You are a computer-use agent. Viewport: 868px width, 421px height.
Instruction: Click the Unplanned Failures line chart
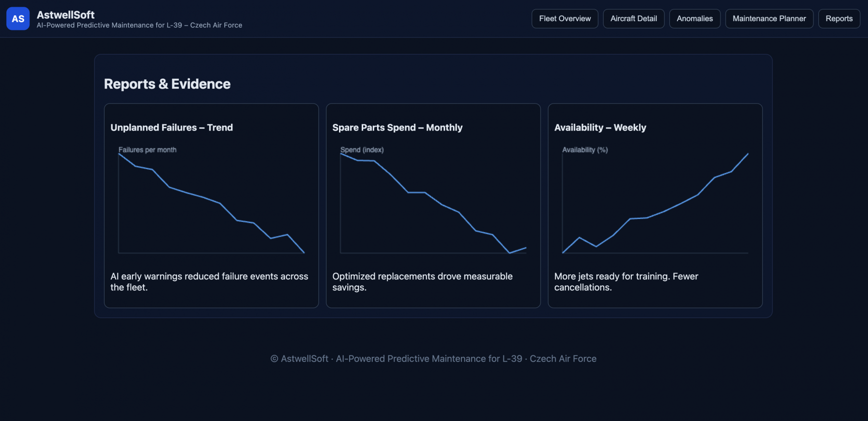pyautogui.click(x=211, y=202)
